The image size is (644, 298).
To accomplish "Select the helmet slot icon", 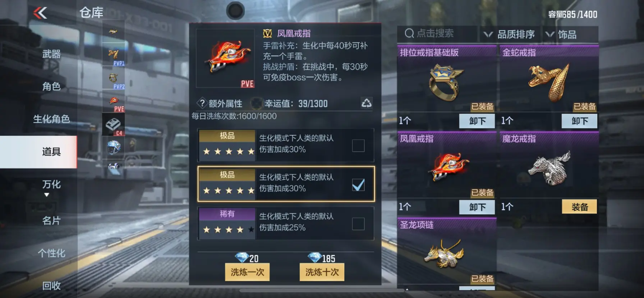I will 114,148.
